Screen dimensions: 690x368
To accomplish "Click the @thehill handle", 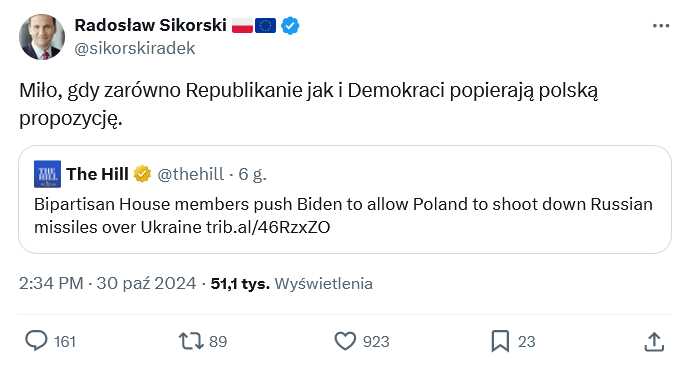I will coord(191,174).
